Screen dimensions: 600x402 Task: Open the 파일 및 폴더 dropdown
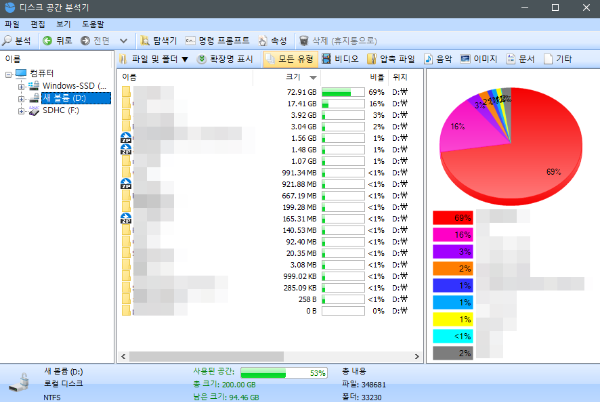coord(154,59)
